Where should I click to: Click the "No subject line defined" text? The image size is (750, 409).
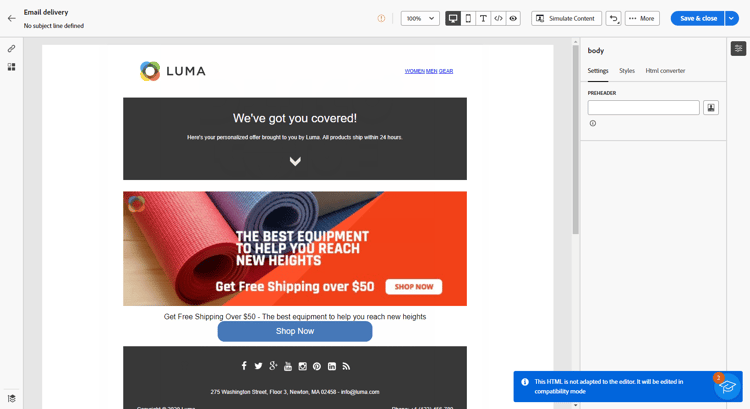coord(54,26)
